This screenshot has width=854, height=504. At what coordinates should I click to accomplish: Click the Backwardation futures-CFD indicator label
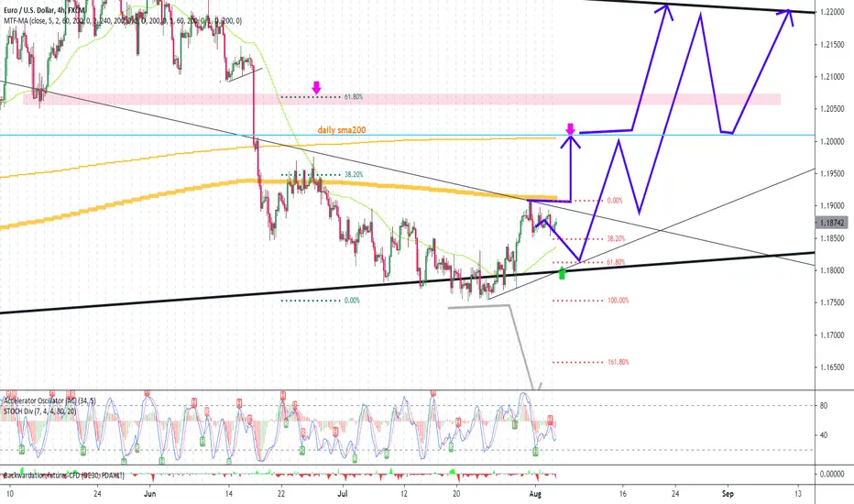[64, 476]
